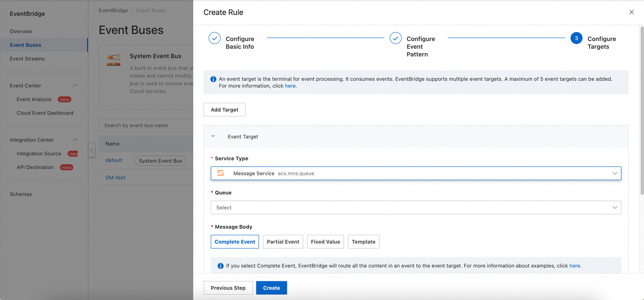Click the Add Target button
Image resolution: width=644 pixels, height=300 pixels.
click(224, 110)
